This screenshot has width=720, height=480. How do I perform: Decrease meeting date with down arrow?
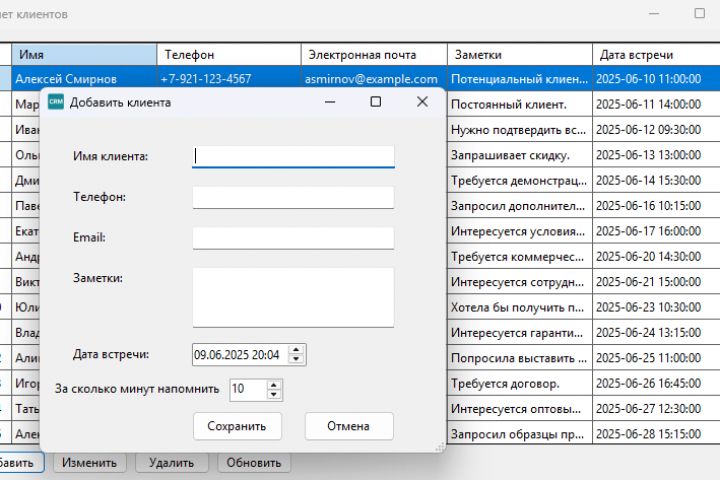pyautogui.click(x=296, y=359)
